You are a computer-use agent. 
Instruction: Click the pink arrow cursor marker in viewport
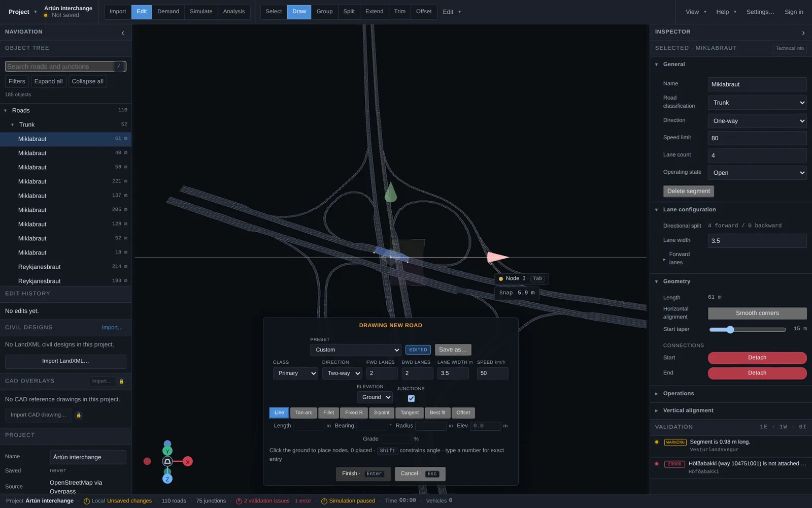pyautogui.click(x=497, y=258)
